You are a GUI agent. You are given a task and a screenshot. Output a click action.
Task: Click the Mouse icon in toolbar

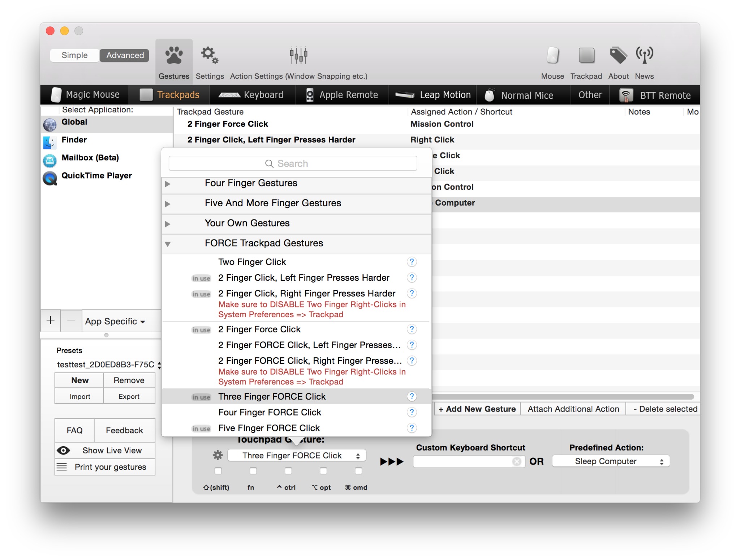552,56
